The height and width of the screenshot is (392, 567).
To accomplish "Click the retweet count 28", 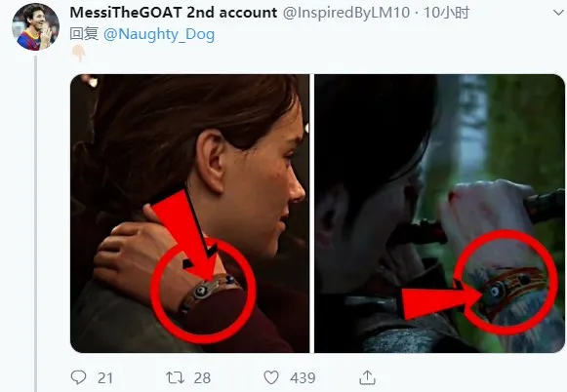I will point(202,378).
